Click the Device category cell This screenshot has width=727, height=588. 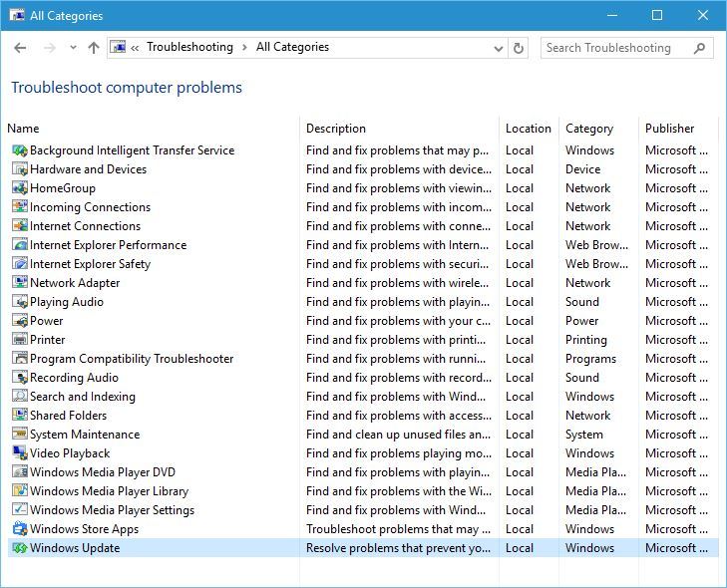pyautogui.click(x=582, y=169)
